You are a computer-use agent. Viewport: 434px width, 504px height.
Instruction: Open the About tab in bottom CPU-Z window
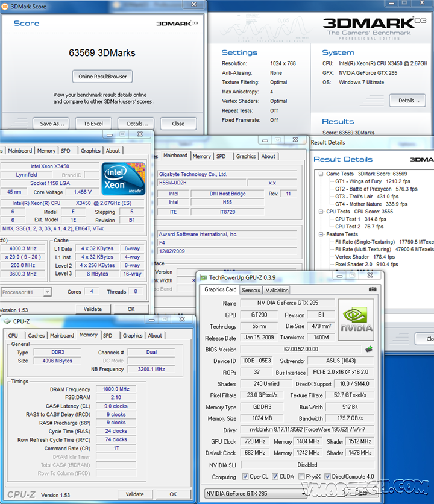[155, 336]
